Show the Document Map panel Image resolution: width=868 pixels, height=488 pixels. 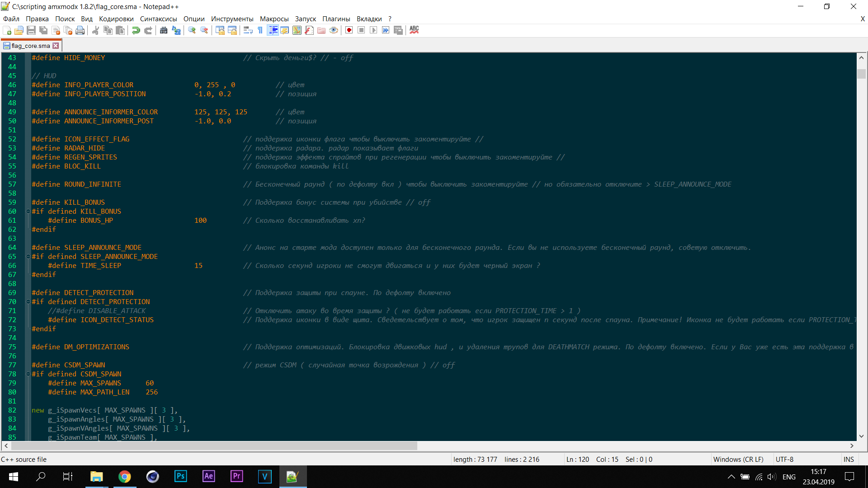pyautogui.click(x=297, y=30)
